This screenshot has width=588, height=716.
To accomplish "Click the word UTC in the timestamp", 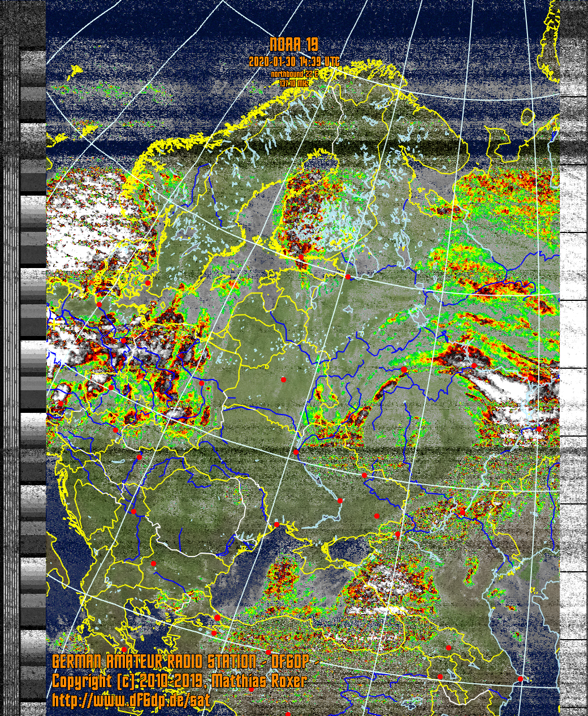I will pyautogui.click(x=332, y=62).
